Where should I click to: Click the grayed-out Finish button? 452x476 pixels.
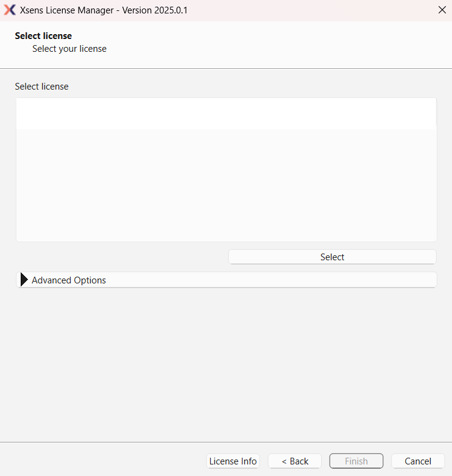[x=356, y=461]
